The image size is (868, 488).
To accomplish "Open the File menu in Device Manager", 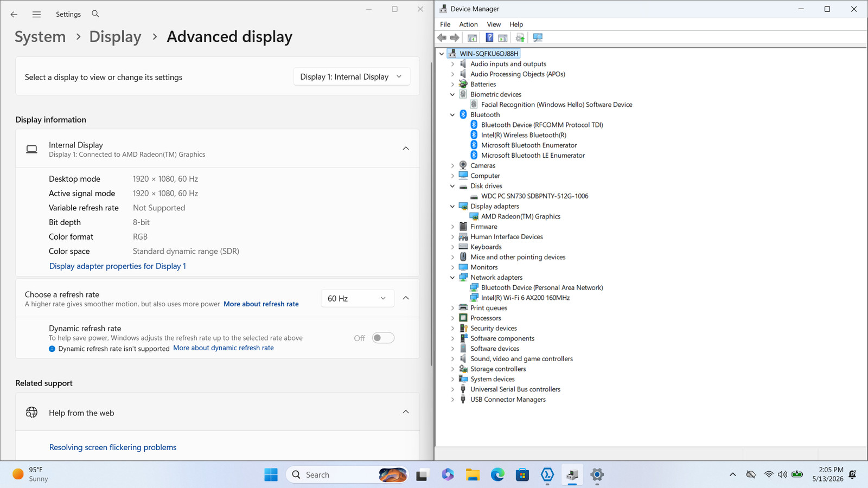I will 445,24.
